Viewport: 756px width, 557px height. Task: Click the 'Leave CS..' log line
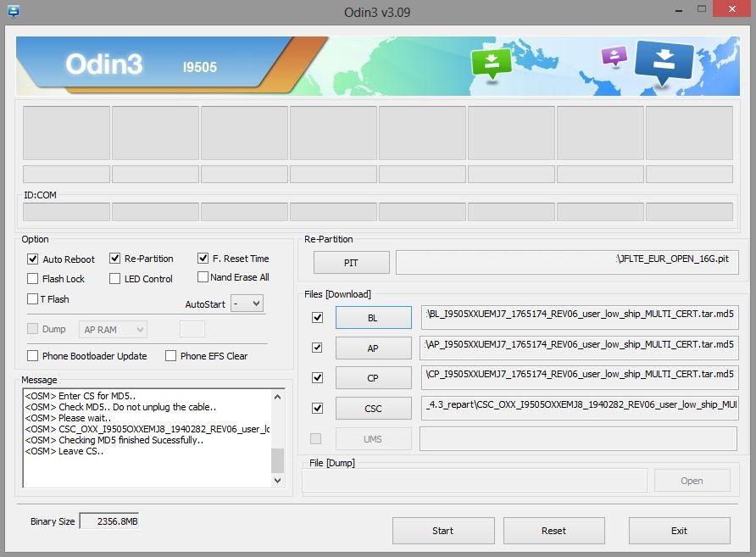tap(64, 451)
